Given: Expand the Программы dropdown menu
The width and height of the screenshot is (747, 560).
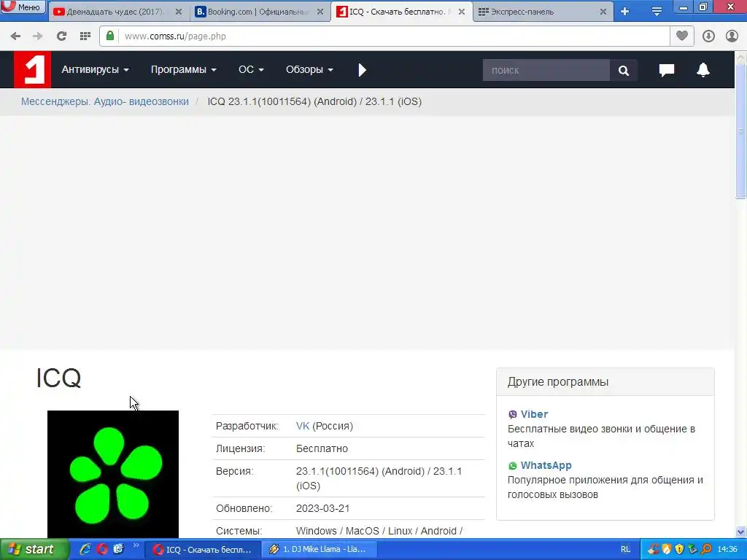Looking at the screenshot, I should [183, 69].
